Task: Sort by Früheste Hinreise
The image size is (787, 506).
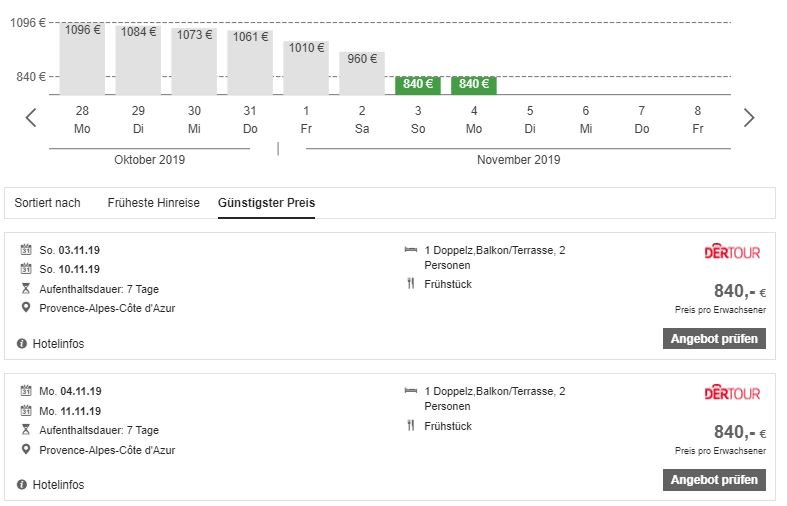Action: pos(154,203)
